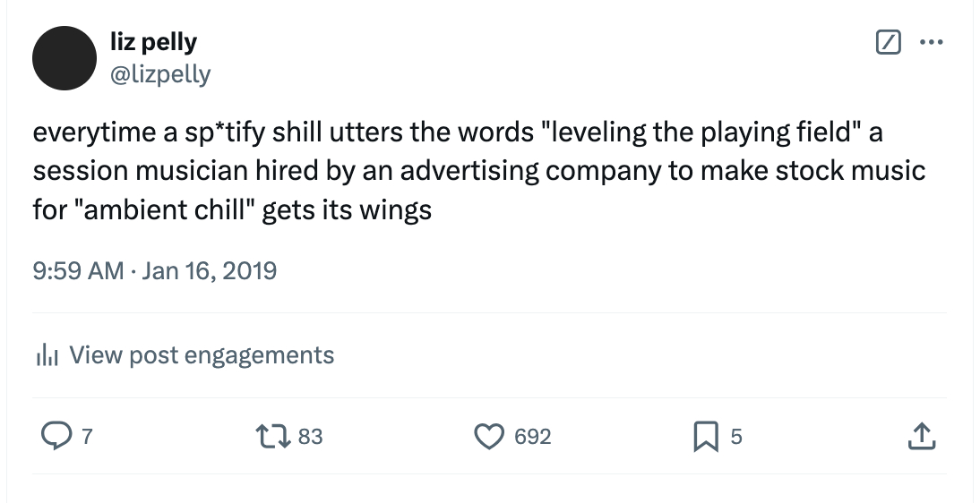This screenshot has height=503, width=980.
Task: Tap the share upload arrow icon
Action: [921, 437]
